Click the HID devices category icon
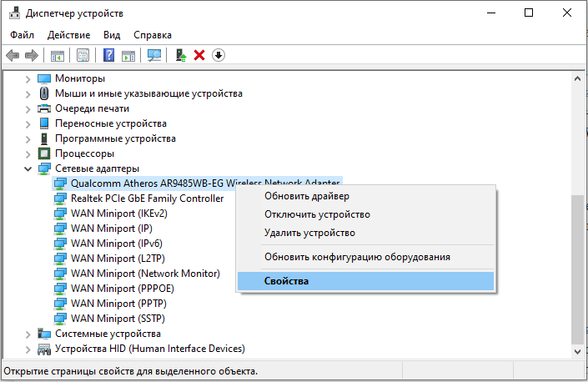 [44, 349]
